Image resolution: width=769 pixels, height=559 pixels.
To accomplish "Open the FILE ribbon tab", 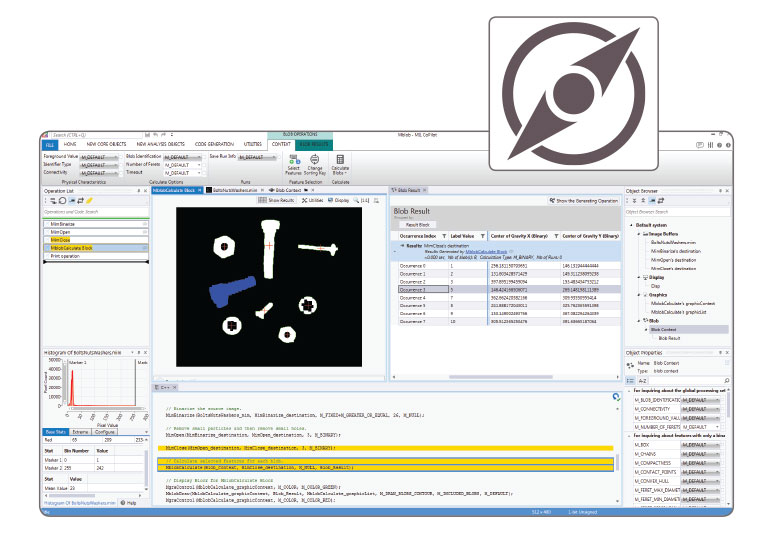I will coord(50,145).
